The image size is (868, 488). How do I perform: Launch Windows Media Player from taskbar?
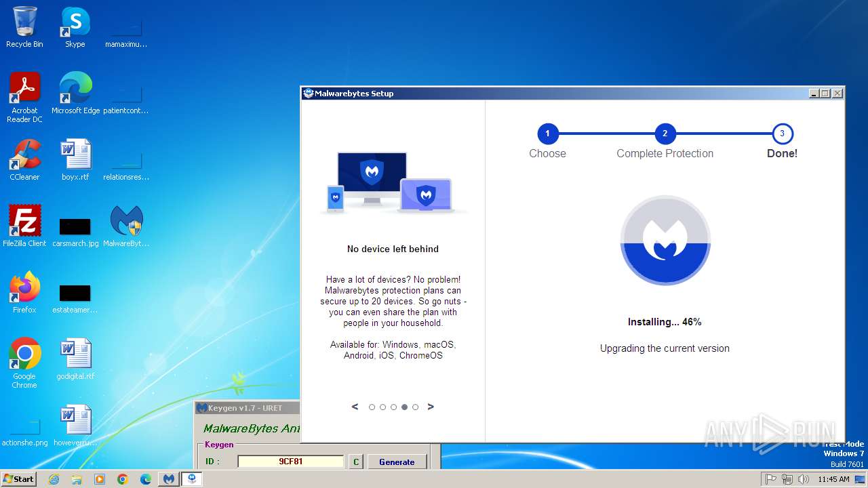click(100, 479)
